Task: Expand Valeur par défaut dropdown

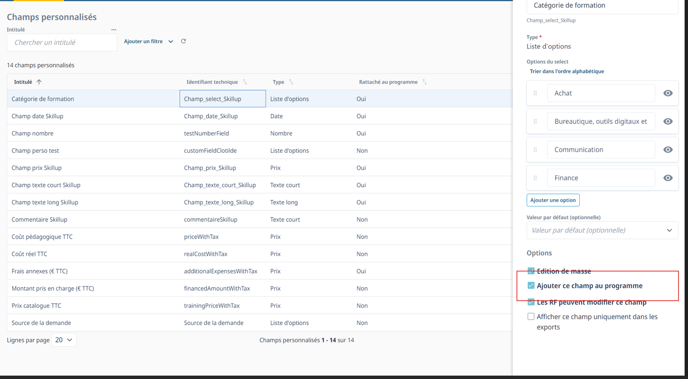Action: (602, 230)
